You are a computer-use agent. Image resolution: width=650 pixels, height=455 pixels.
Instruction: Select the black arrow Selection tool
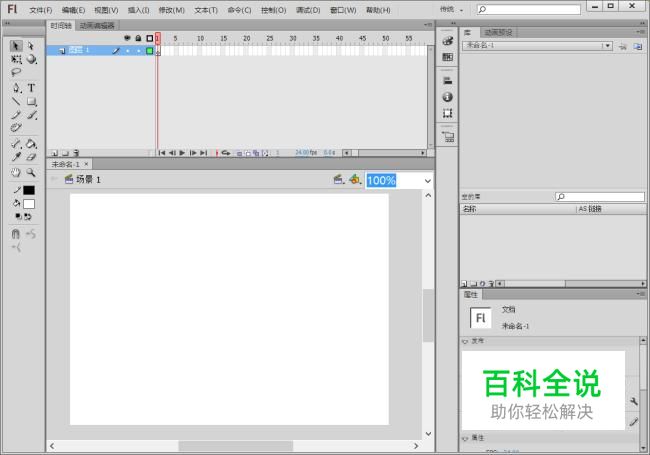16,46
